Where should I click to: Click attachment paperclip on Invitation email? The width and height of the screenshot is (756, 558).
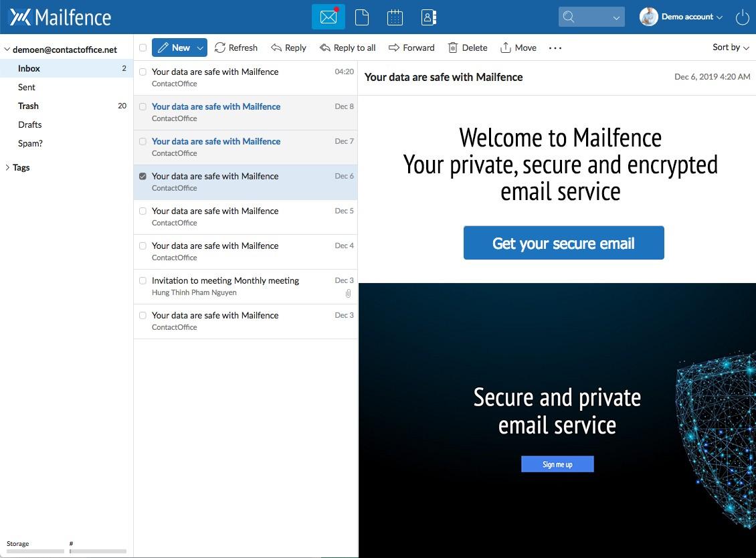(x=348, y=293)
